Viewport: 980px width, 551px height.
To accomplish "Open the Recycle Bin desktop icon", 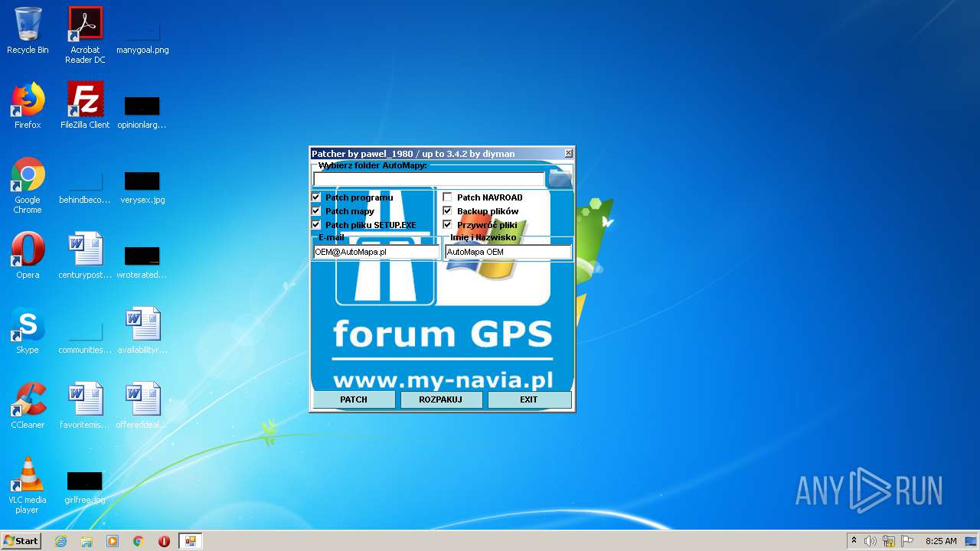I will coord(28,31).
